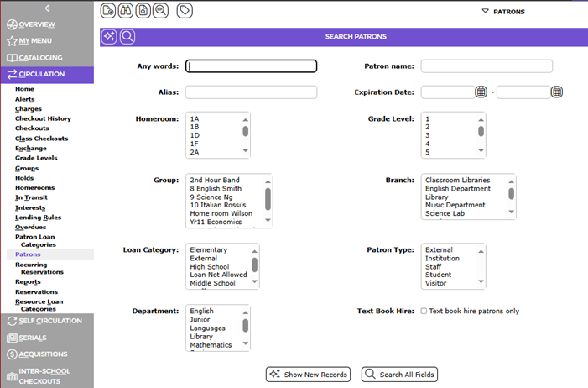Viewport: 588px width, 388px height.
Task: Expand the Patrons dropdown at top right
Action: pyautogui.click(x=503, y=12)
